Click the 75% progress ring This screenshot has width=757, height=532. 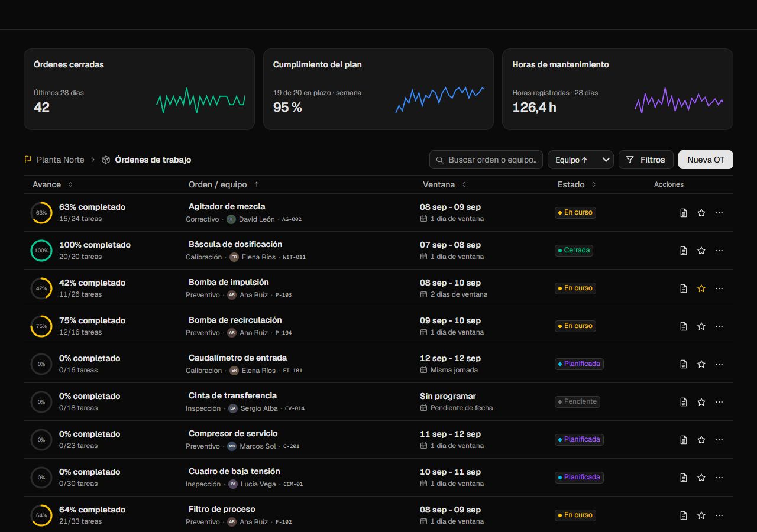coord(41,326)
